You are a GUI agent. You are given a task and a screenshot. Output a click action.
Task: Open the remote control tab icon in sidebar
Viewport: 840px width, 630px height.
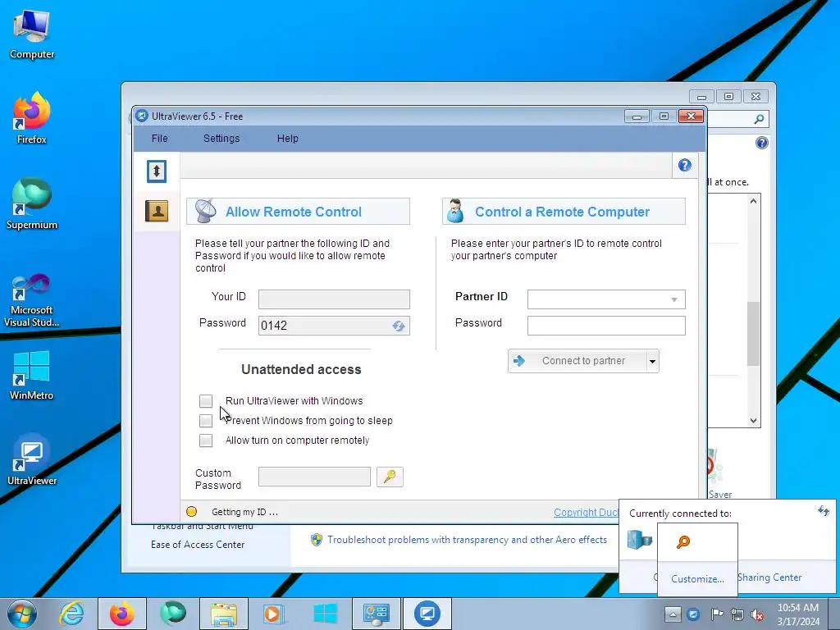pos(157,171)
